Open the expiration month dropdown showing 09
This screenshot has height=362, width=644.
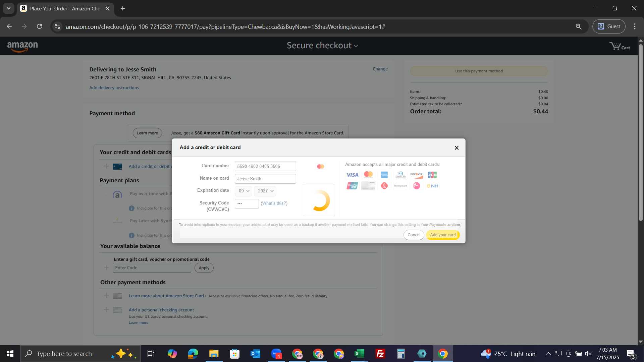[244, 191]
